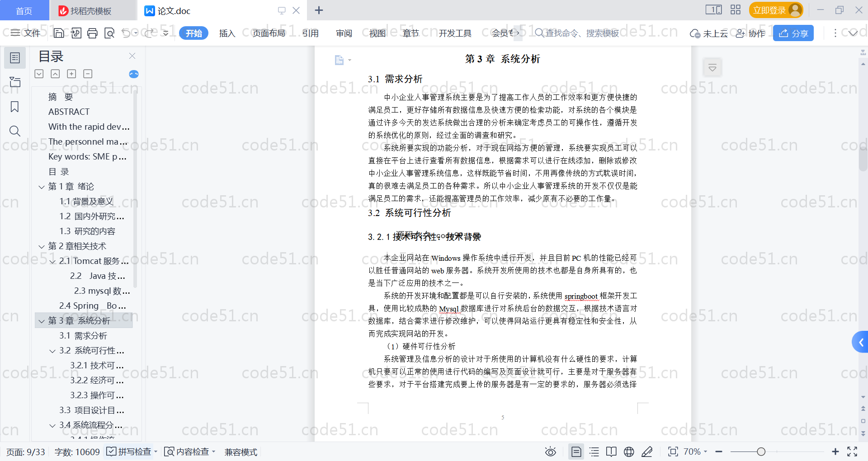Screen dimensions: 868x461
Task: Expand the blue side panel arrow
Action: point(860,342)
